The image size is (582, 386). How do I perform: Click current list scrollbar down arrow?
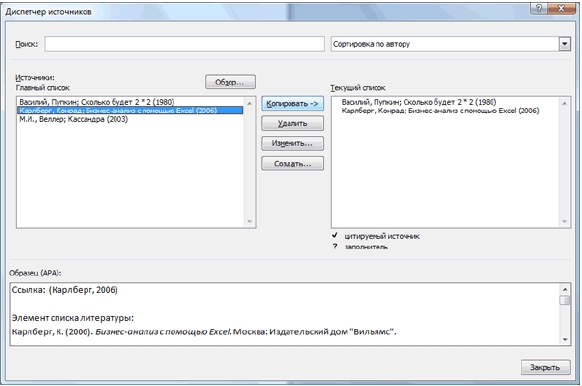tap(564, 222)
